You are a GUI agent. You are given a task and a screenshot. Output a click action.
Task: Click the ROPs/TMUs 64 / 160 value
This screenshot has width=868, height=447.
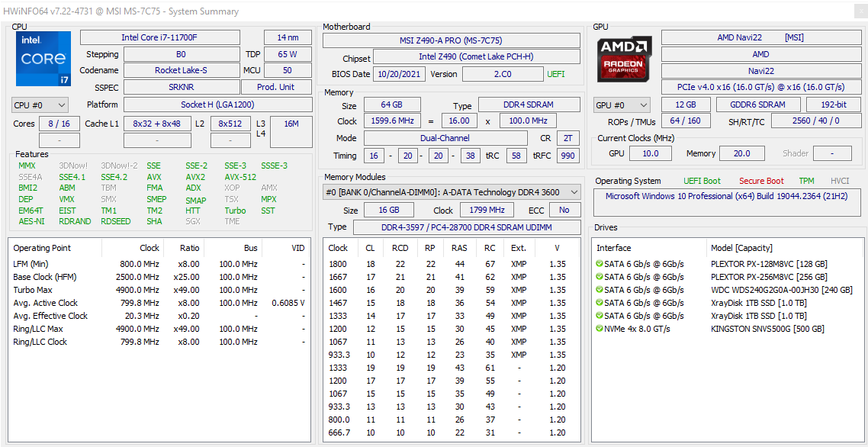(686, 121)
